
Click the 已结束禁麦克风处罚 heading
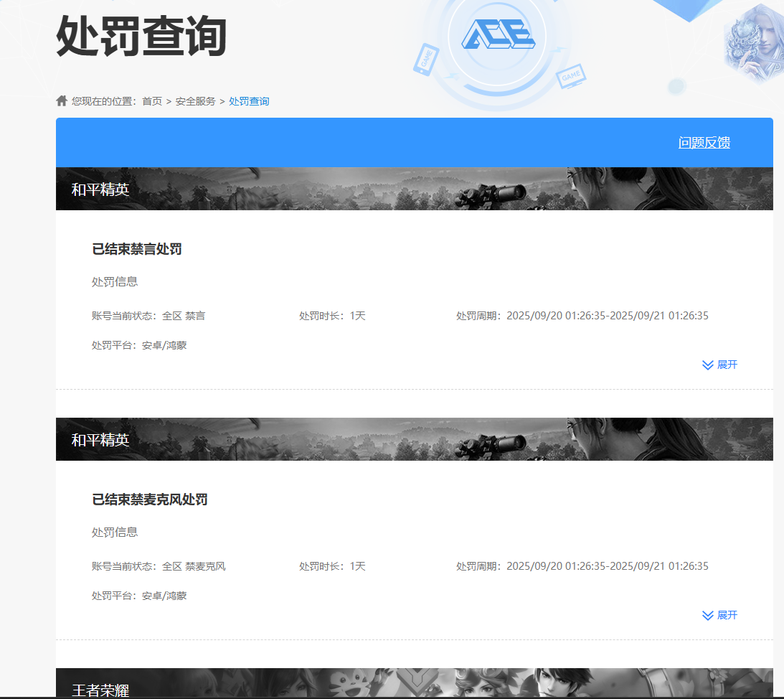pyautogui.click(x=150, y=499)
